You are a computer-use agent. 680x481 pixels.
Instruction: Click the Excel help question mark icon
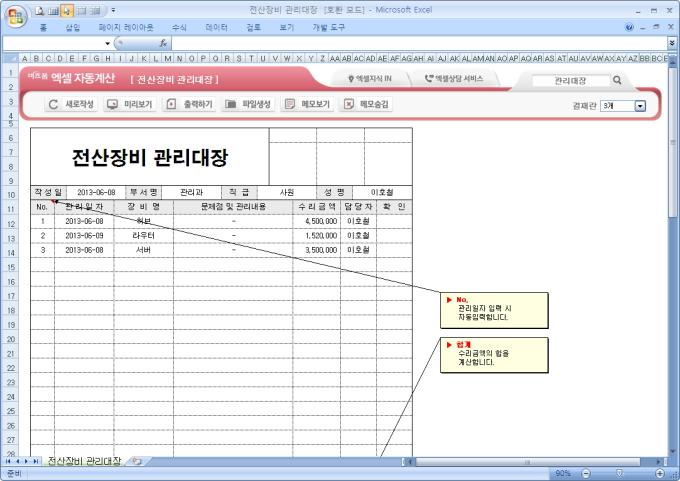pos(629,27)
